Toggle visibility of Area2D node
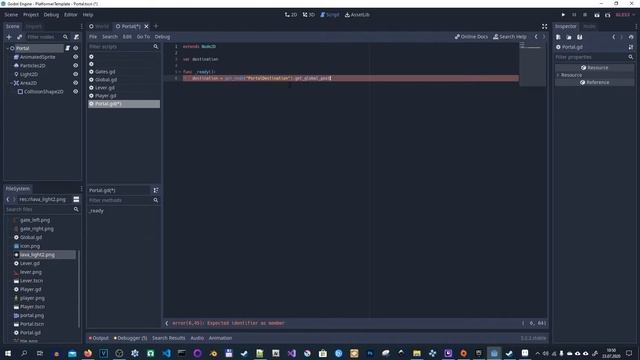The width and height of the screenshot is (640, 360). (x=76, y=83)
